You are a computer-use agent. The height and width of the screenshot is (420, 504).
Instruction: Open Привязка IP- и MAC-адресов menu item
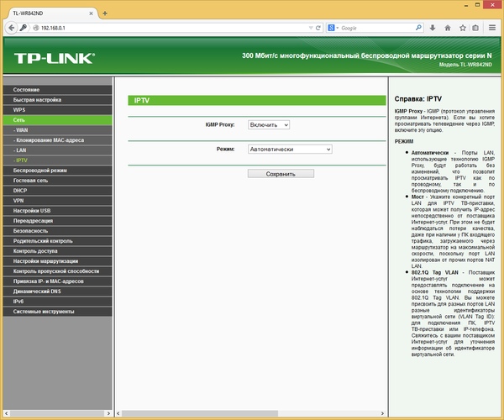click(x=58, y=281)
